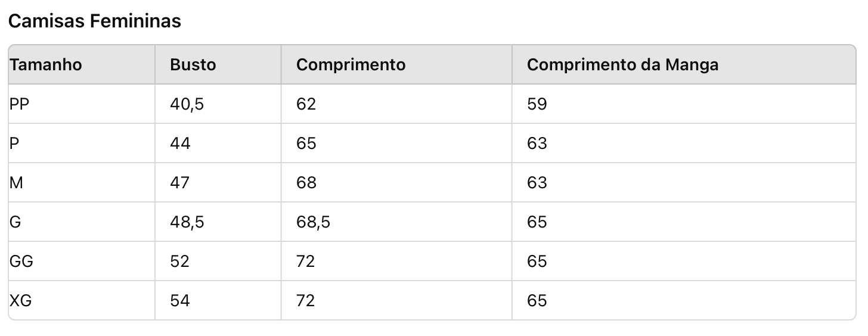The height and width of the screenshot is (336, 868).
Task: Click the M size row label
Action: point(16,183)
